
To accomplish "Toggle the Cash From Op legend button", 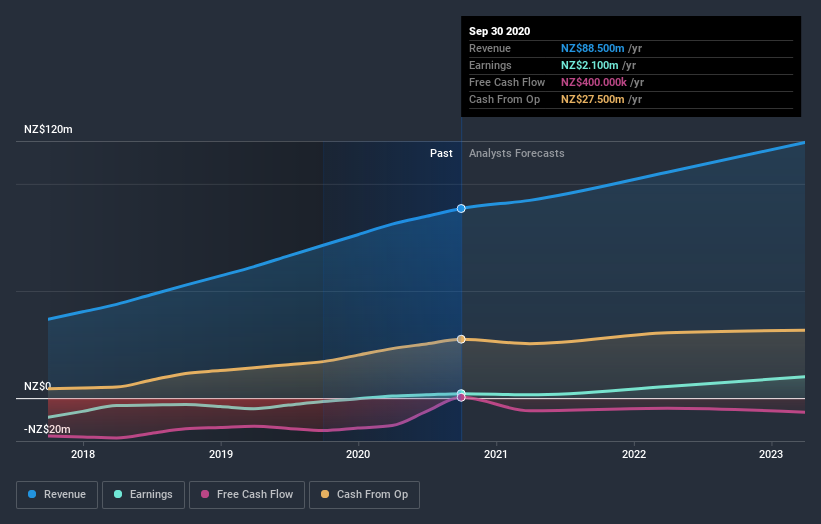I will [364, 495].
